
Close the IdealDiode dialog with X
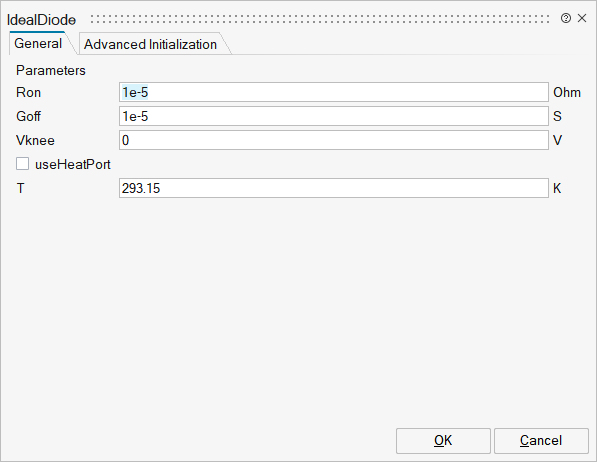(582, 18)
